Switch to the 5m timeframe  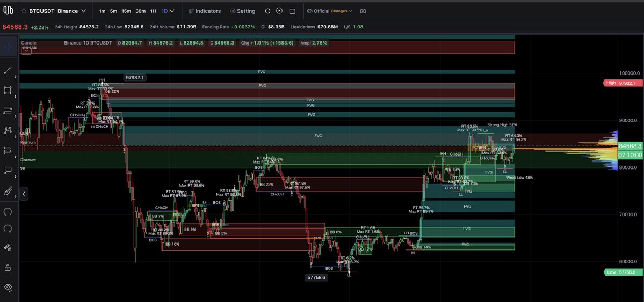[x=113, y=11]
